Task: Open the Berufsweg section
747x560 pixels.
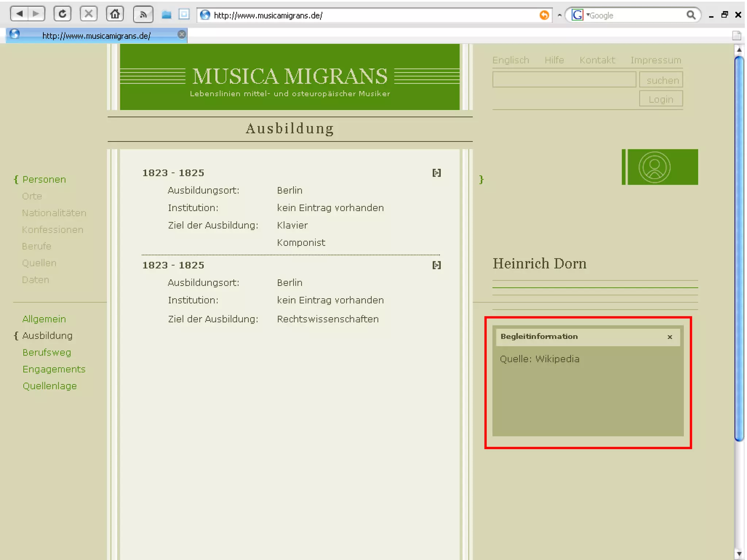Action: tap(47, 353)
